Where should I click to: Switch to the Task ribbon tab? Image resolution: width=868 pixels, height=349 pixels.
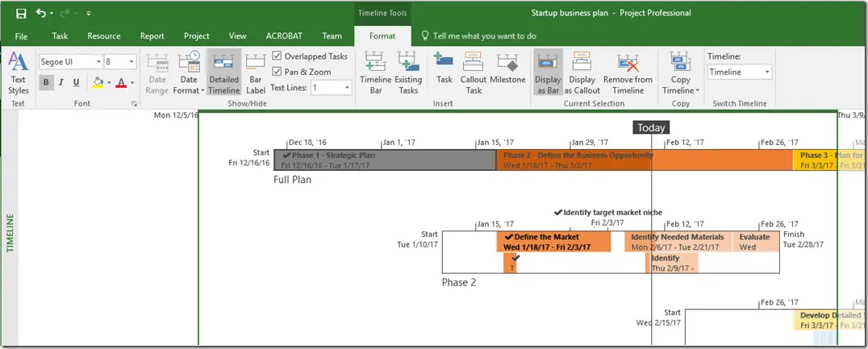[60, 36]
